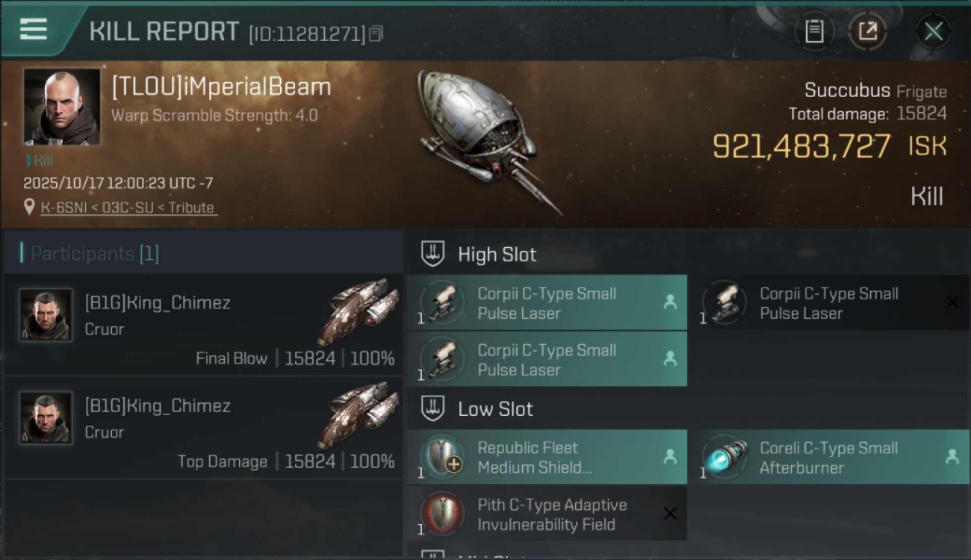Click the Republic Fleet Medium Shield icon

(x=443, y=457)
